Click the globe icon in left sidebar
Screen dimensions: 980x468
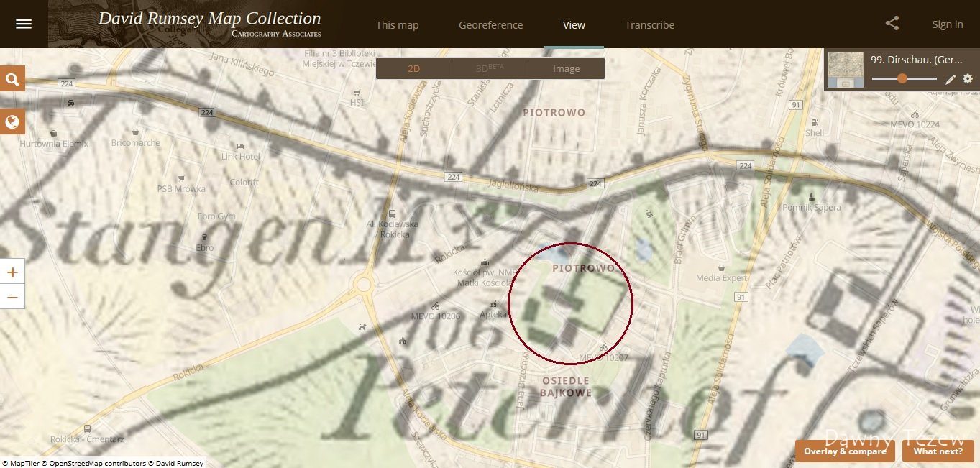coord(12,121)
